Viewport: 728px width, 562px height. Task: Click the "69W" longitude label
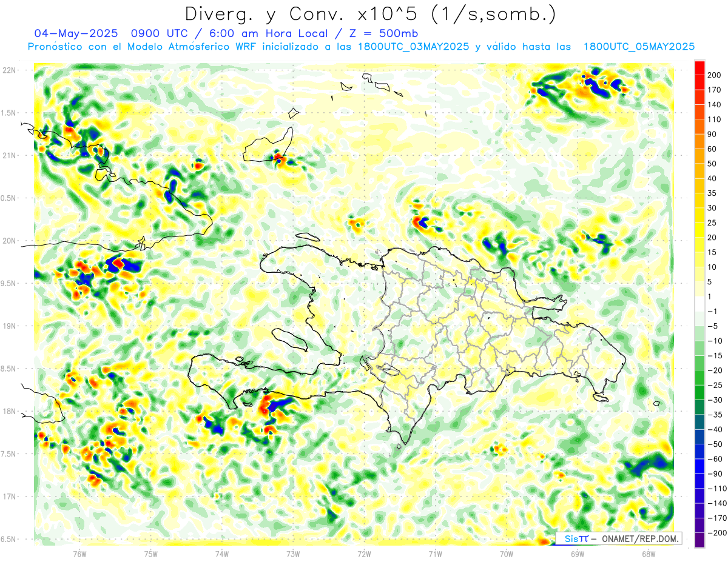click(x=578, y=554)
